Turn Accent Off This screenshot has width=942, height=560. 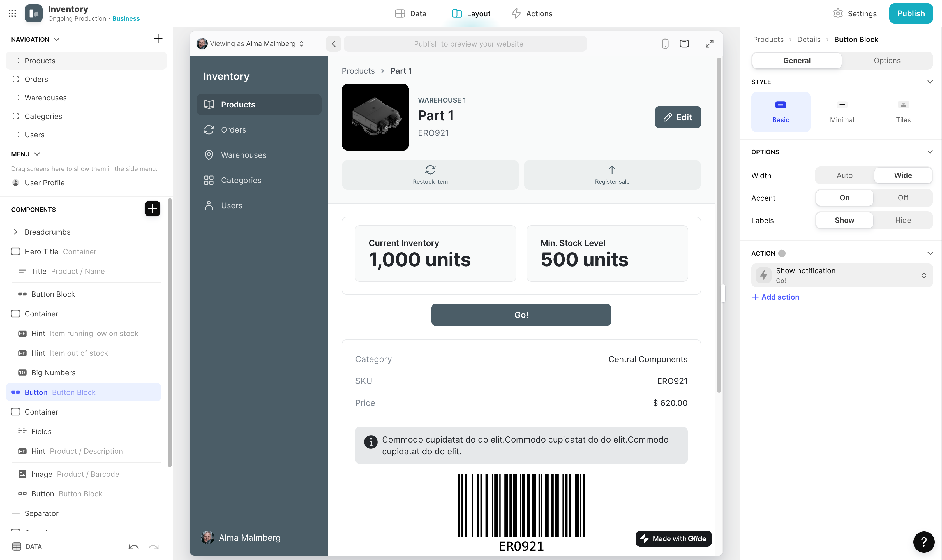[x=902, y=198]
